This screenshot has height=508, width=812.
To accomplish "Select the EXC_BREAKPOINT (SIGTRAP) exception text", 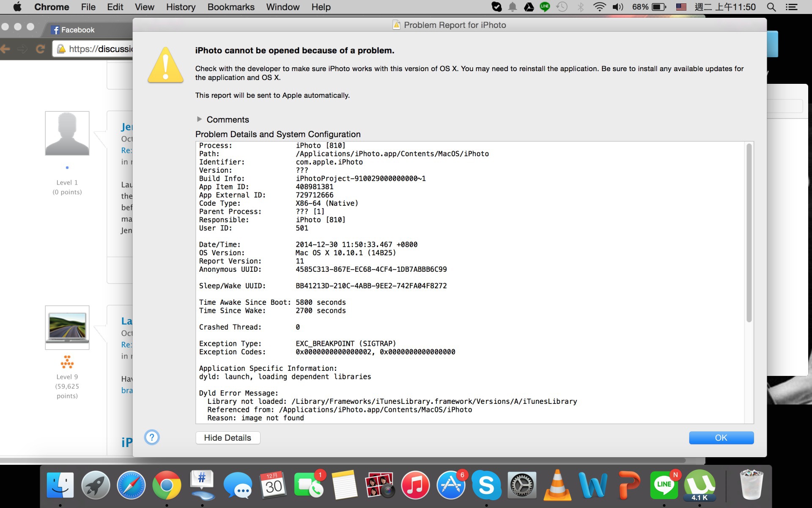I will (x=346, y=344).
